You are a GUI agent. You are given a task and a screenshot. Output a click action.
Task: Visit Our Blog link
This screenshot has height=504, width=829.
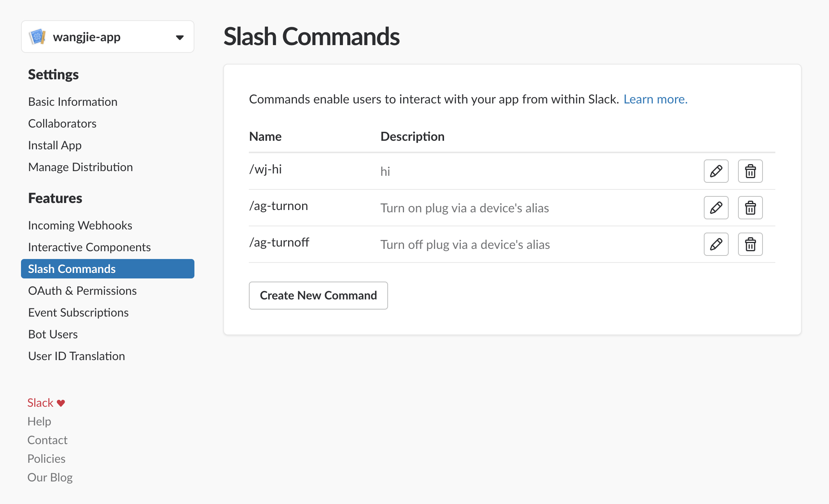(x=50, y=478)
